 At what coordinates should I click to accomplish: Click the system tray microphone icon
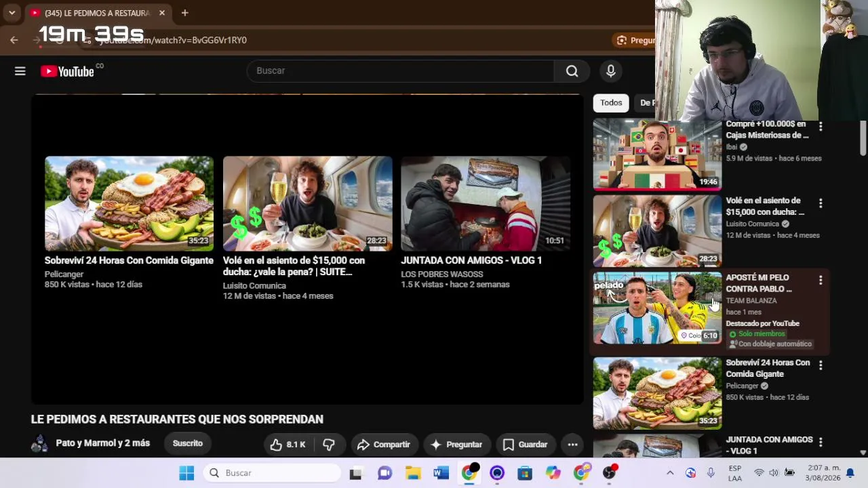click(711, 473)
